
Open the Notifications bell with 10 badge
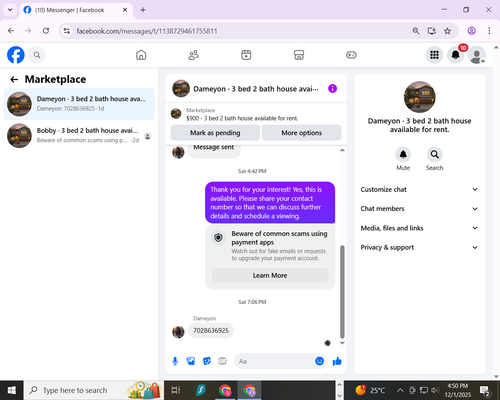(456, 55)
